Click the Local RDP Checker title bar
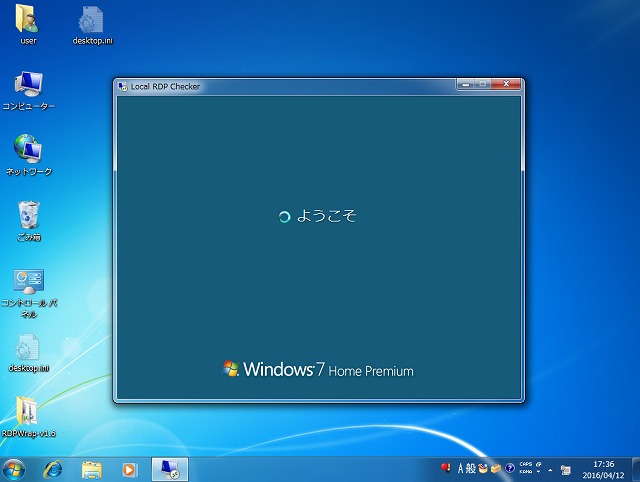Viewport: 640px width, 482px height. [x=280, y=86]
